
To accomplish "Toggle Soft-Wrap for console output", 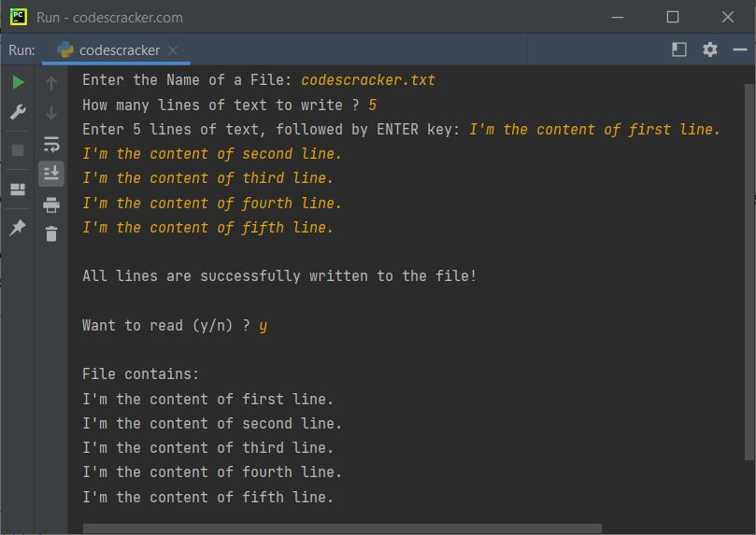I will pos(51,144).
